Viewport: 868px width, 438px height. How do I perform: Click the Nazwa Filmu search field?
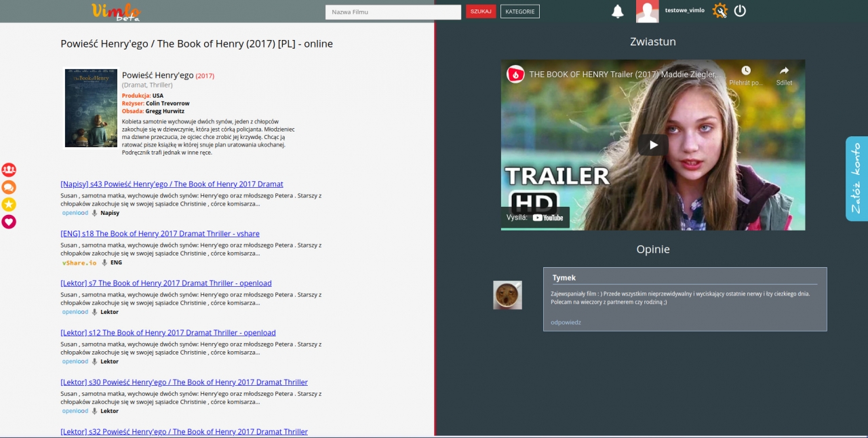[x=393, y=12]
